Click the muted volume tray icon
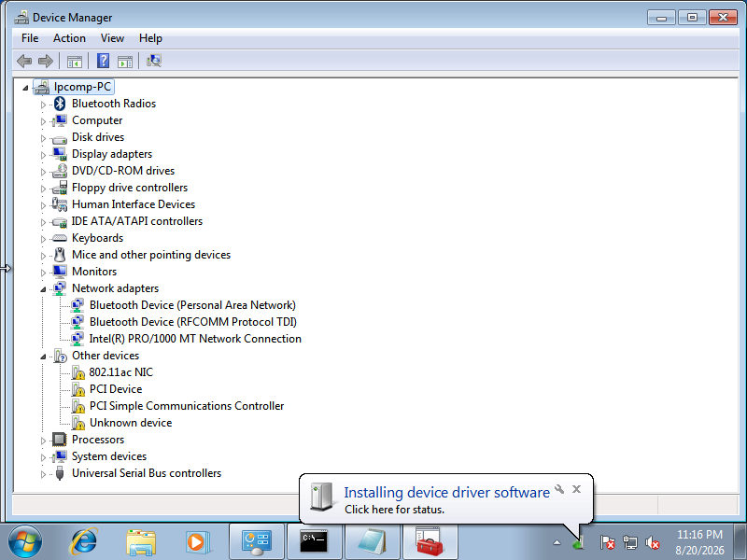 [652, 542]
